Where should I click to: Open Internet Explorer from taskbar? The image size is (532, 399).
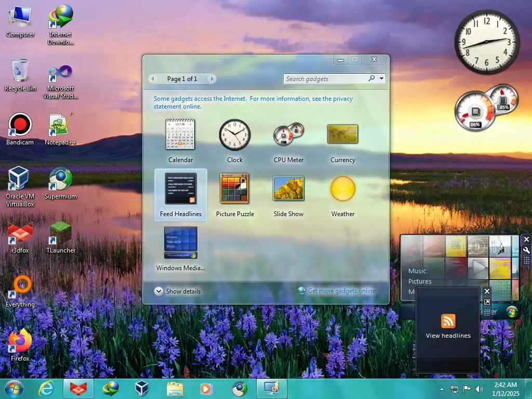point(46,389)
